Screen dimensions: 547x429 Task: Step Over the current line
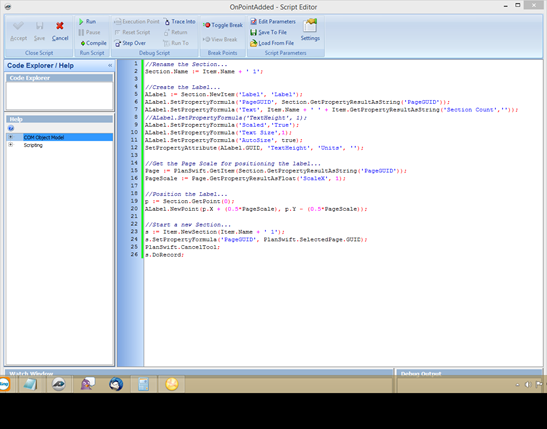pos(130,43)
